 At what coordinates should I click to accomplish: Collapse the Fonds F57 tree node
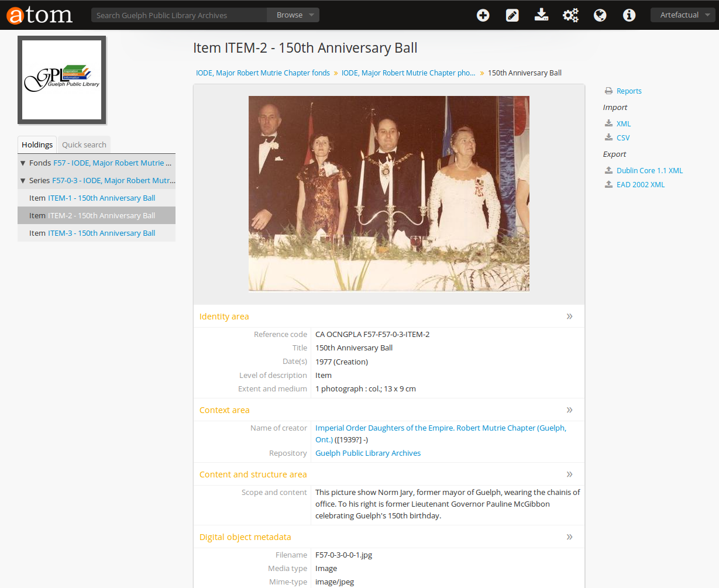coord(23,163)
